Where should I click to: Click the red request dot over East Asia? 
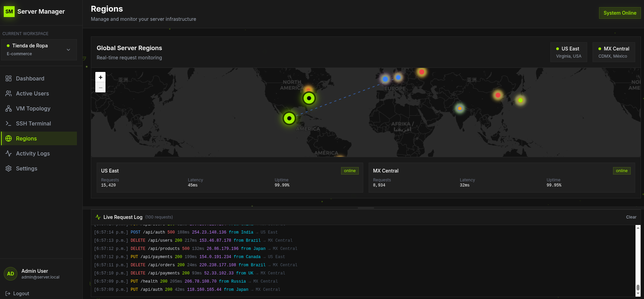(x=498, y=95)
